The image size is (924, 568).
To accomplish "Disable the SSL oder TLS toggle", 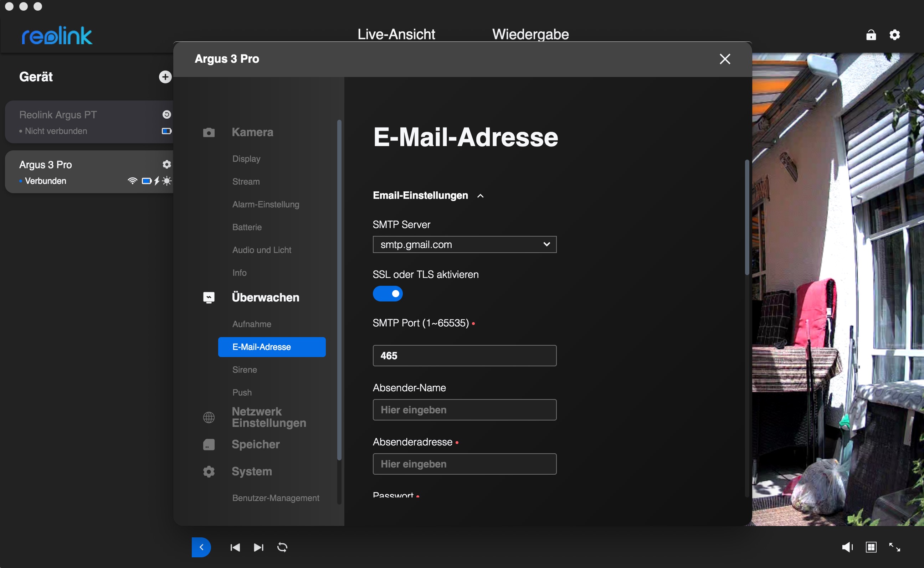I will coord(387,293).
